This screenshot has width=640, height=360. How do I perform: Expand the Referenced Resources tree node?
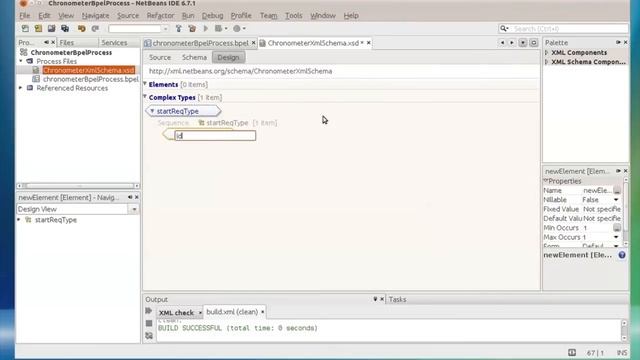[21, 88]
